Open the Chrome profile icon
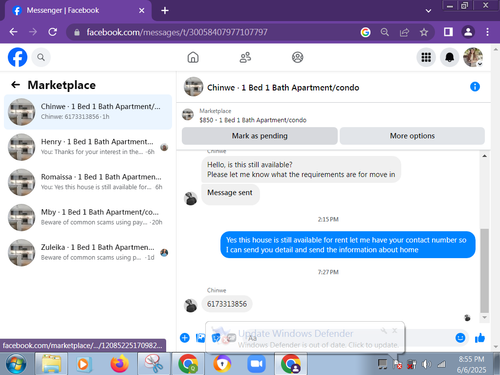 pos(468,32)
